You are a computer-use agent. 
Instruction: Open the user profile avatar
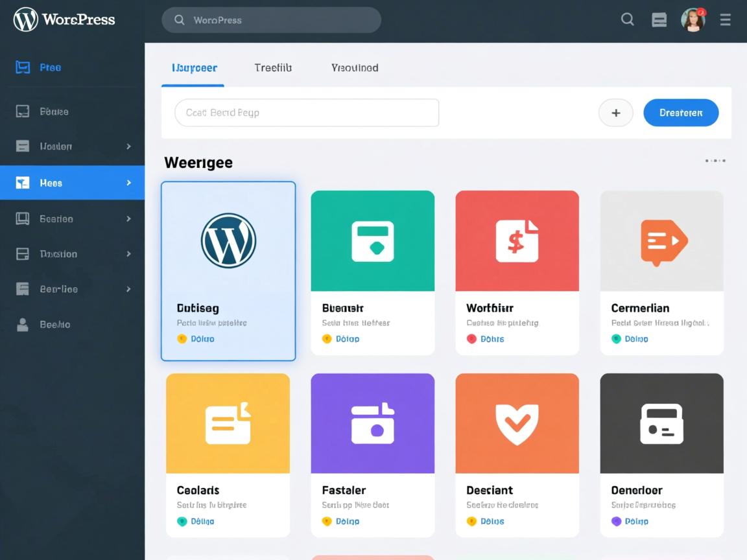coord(693,20)
